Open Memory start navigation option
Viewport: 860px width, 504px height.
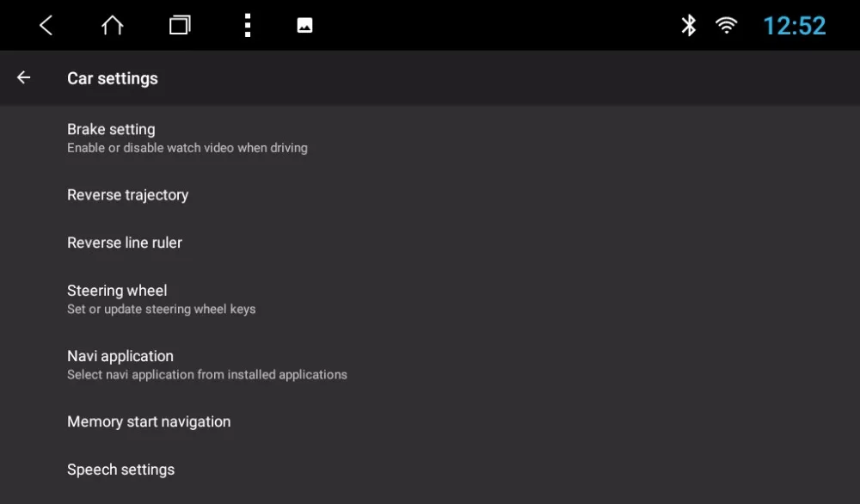tap(430, 421)
